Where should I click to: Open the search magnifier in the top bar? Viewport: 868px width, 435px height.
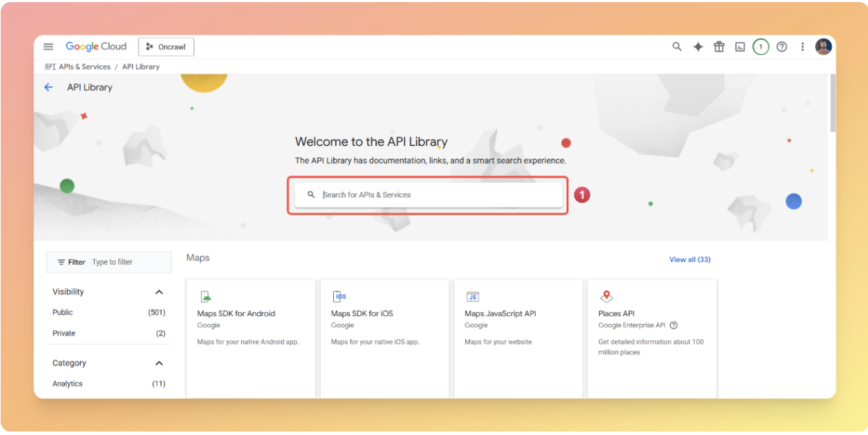677,47
